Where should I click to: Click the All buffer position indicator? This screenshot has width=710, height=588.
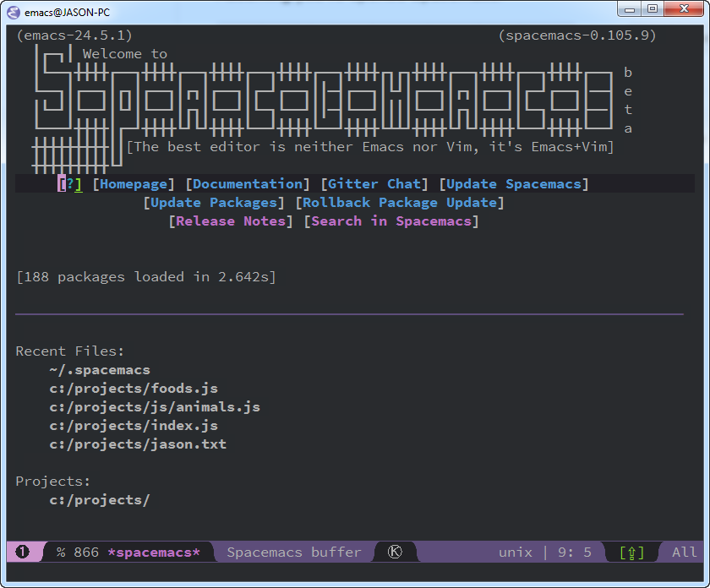coord(684,553)
